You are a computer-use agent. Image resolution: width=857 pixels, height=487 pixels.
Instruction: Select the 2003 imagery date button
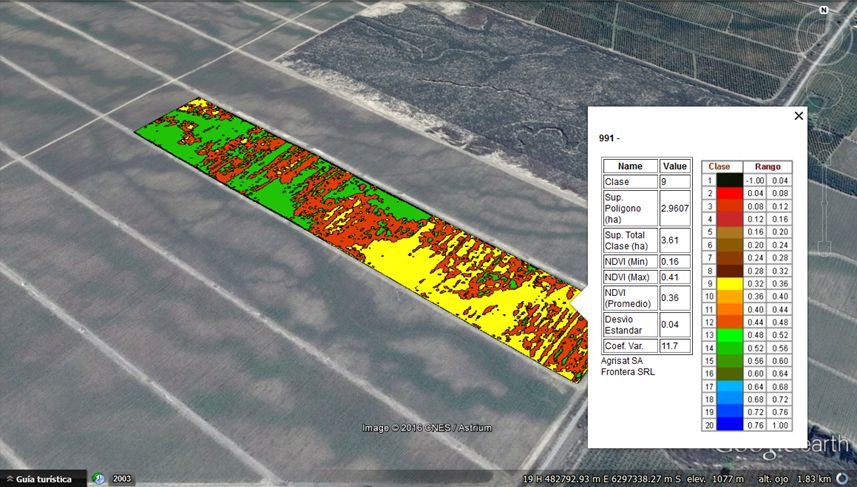(x=122, y=479)
